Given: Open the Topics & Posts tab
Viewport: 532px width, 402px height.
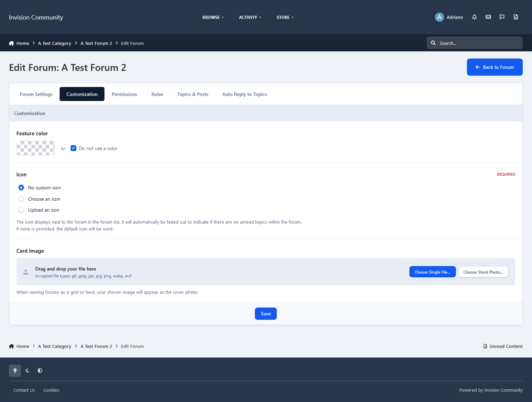Looking at the screenshot, I should pos(193,94).
